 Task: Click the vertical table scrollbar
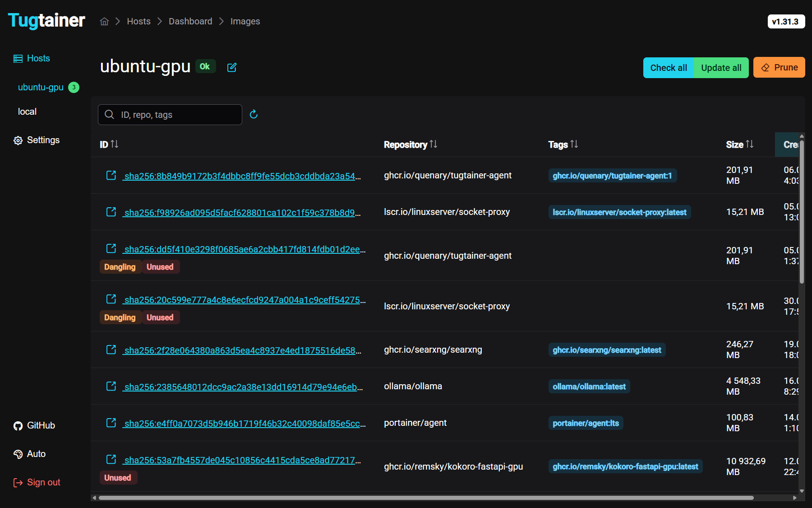pos(802,212)
